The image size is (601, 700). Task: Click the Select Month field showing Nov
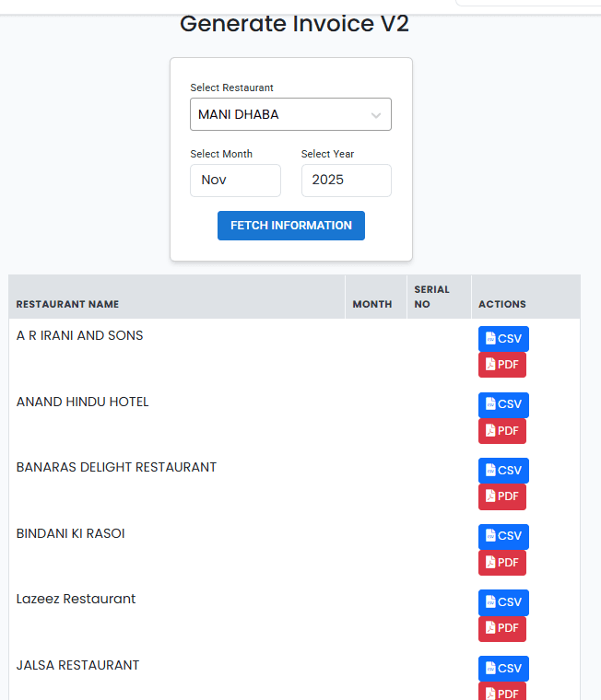[235, 181]
